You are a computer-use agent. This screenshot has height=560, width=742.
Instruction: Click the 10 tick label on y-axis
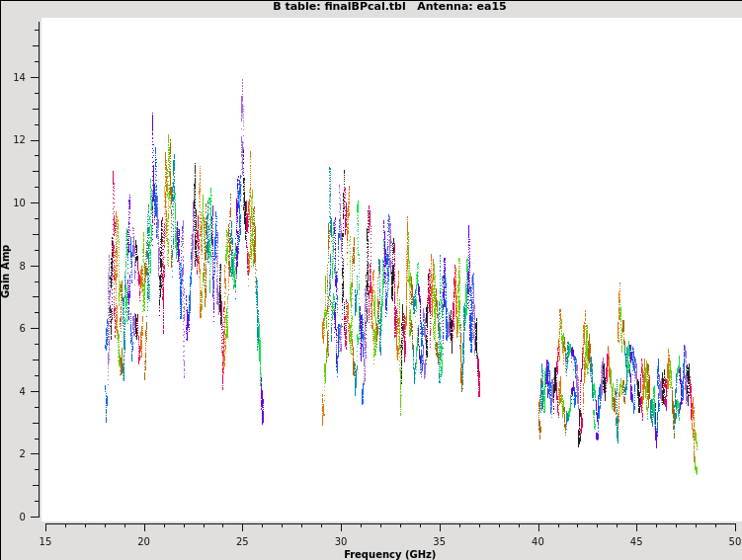click(20, 203)
